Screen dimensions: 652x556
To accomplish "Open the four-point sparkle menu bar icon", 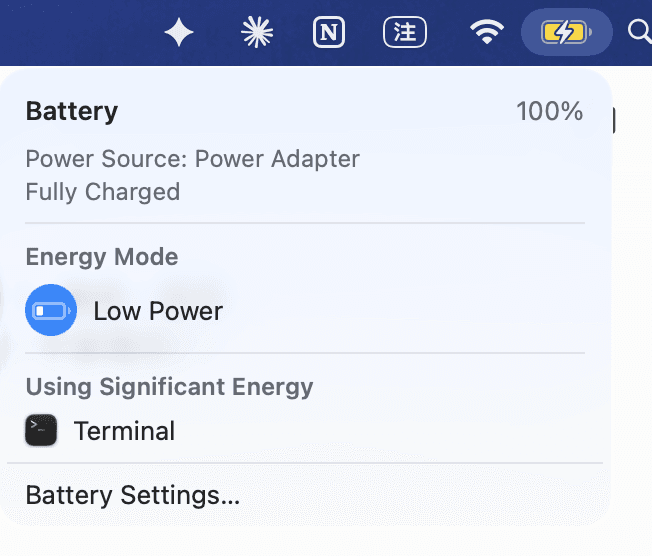I will click(179, 32).
